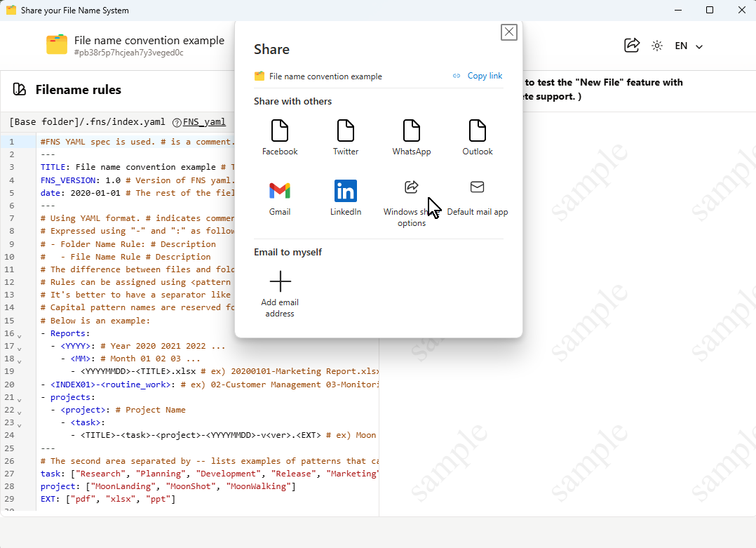The width and height of the screenshot is (756, 548).
Task: Share via Twitter icon
Action: tap(346, 131)
